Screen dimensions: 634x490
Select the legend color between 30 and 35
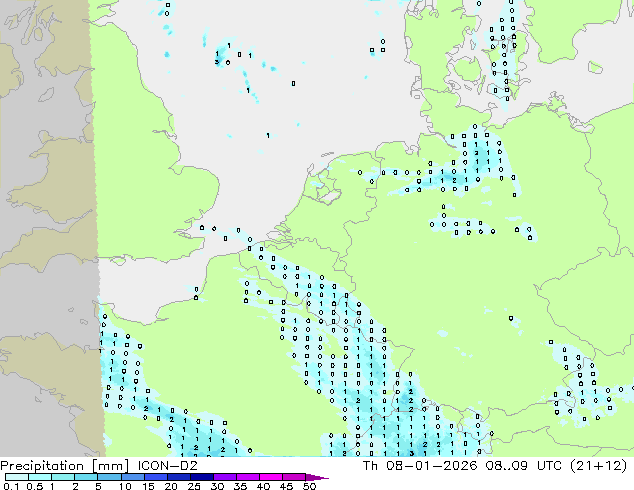tap(225, 477)
